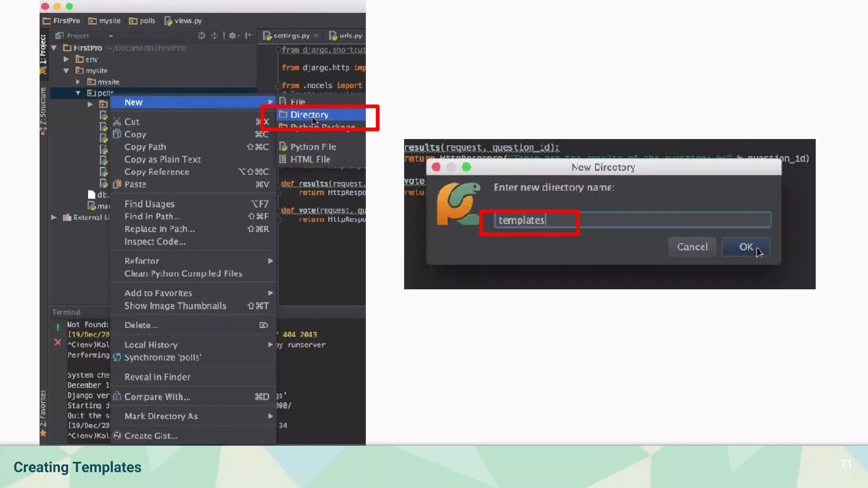This screenshot has width=868, height=488.
Task: Click the views.py file icon in breadcrumb
Action: coord(168,21)
